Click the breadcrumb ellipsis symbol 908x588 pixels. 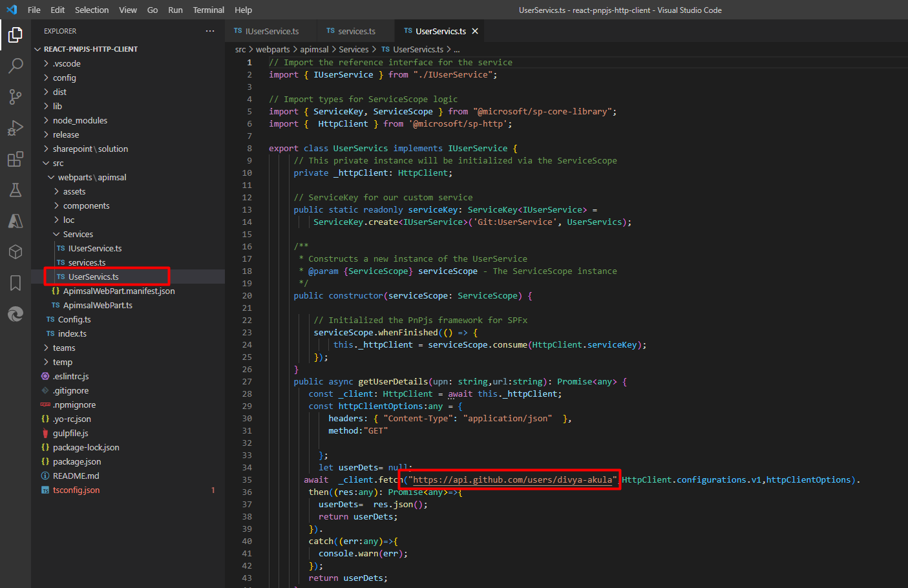point(457,50)
